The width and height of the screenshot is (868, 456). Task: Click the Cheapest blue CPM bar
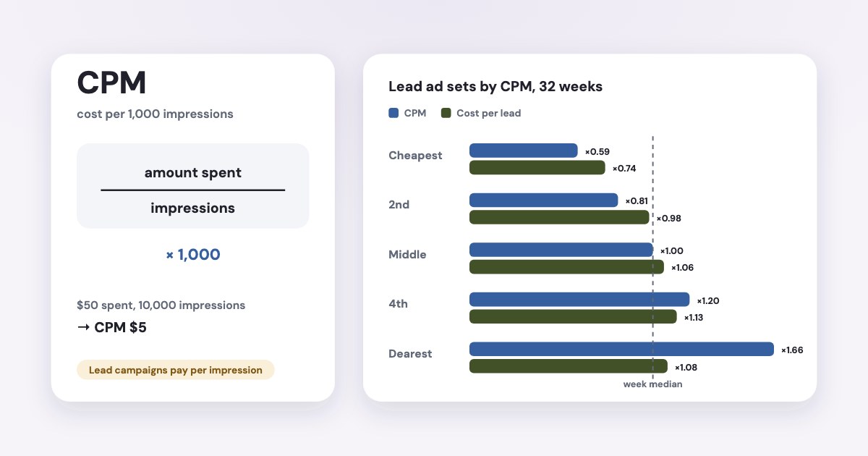pyautogui.click(x=524, y=151)
